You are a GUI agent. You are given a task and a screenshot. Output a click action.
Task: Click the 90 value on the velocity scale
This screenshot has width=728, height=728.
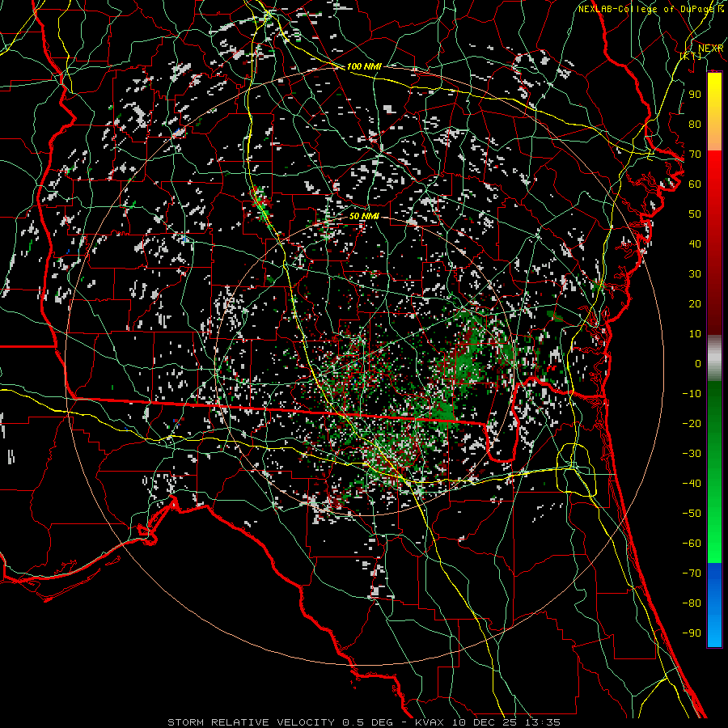click(695, 95)
